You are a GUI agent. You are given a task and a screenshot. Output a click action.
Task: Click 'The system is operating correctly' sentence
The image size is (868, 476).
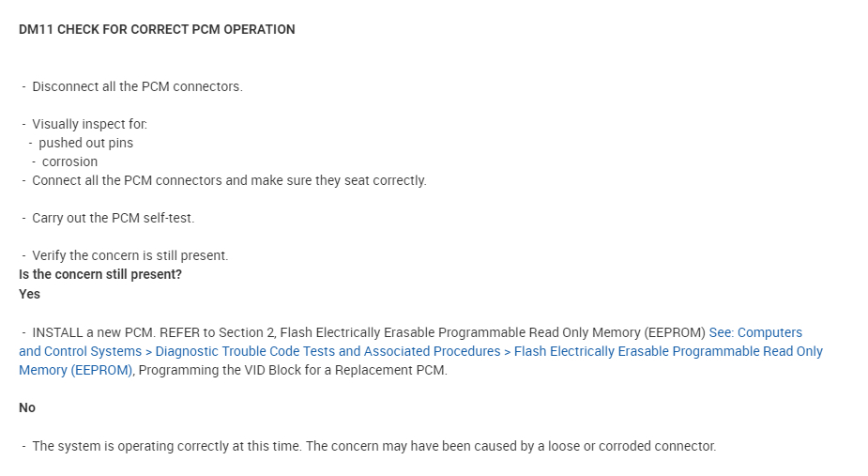coord(166,446)
